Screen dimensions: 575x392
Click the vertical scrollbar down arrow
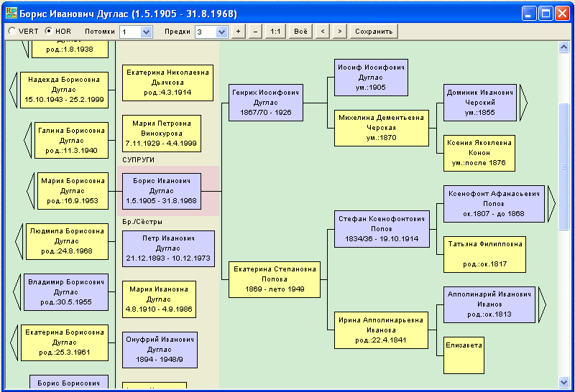[563, 383]
